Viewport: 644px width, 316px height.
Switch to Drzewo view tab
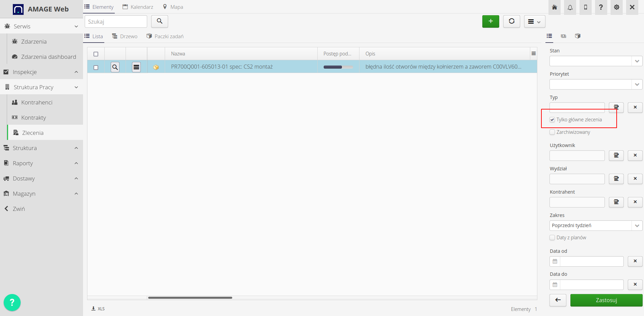coord(125,37)
